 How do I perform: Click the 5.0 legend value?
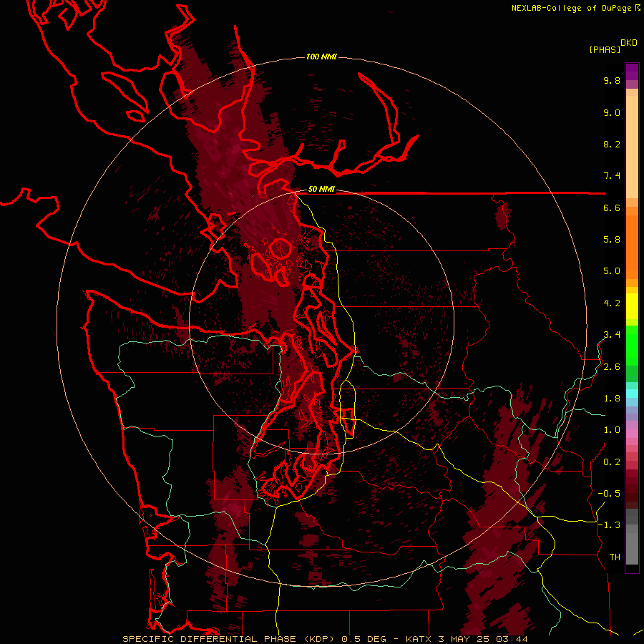pyautogui.click(x=612, y=271)
